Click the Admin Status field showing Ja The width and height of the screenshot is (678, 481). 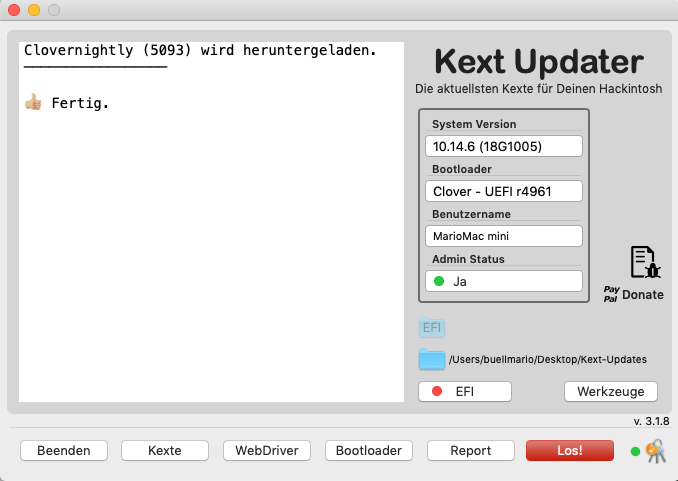(504, 281)
